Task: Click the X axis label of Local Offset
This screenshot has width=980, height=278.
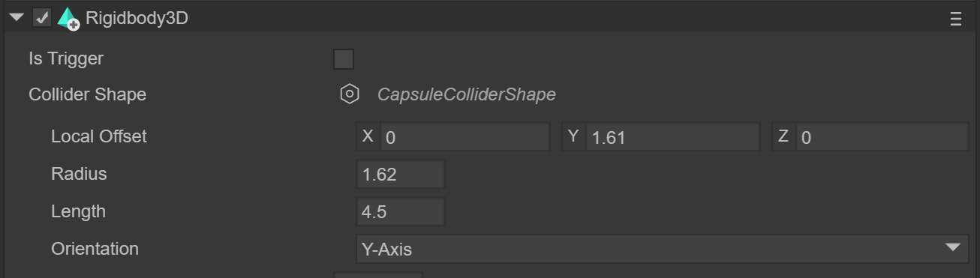Action: point(368,136)
